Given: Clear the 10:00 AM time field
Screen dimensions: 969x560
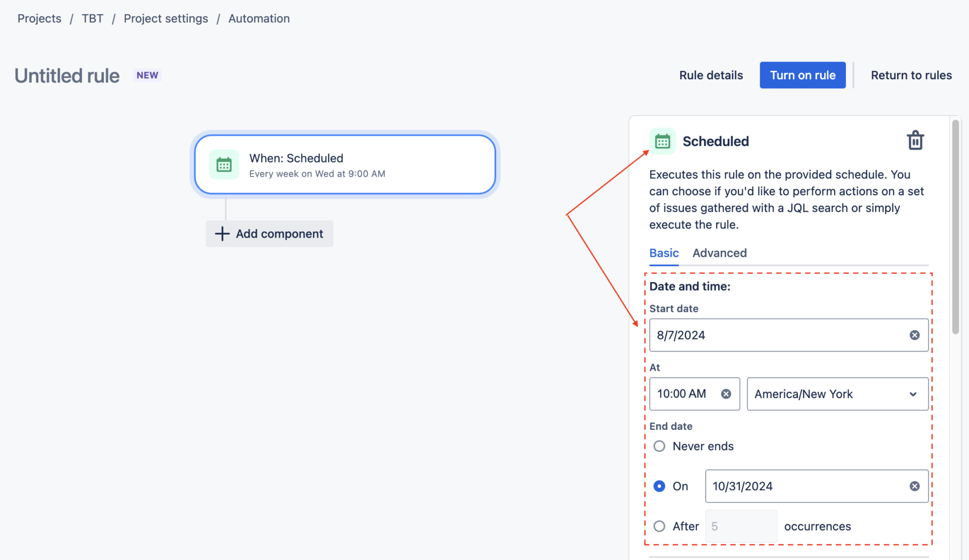Looking at the screenshot, I should point(726,394).
